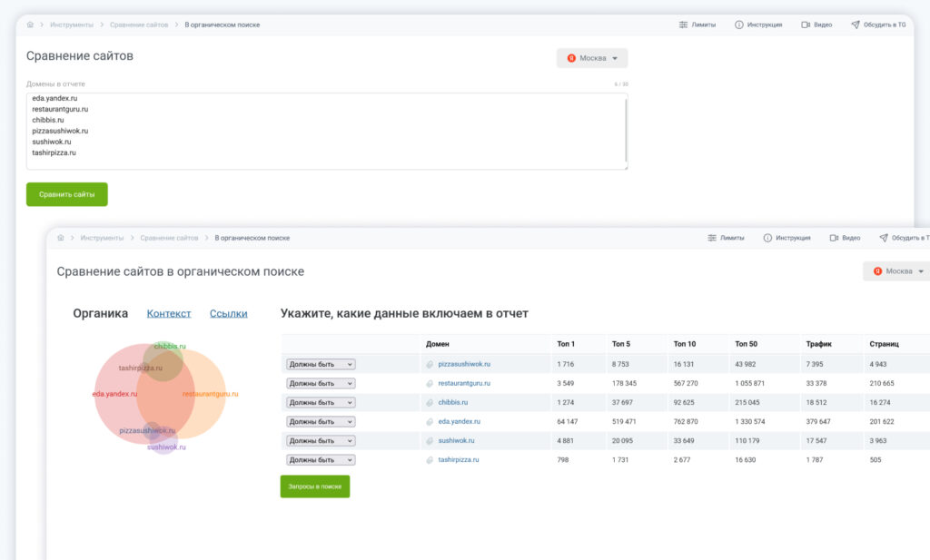Image resolution: width=930 pixels, height=560 pixels.
Task: Click Топ 50 value 1 055 871
Action: [749, 383]
